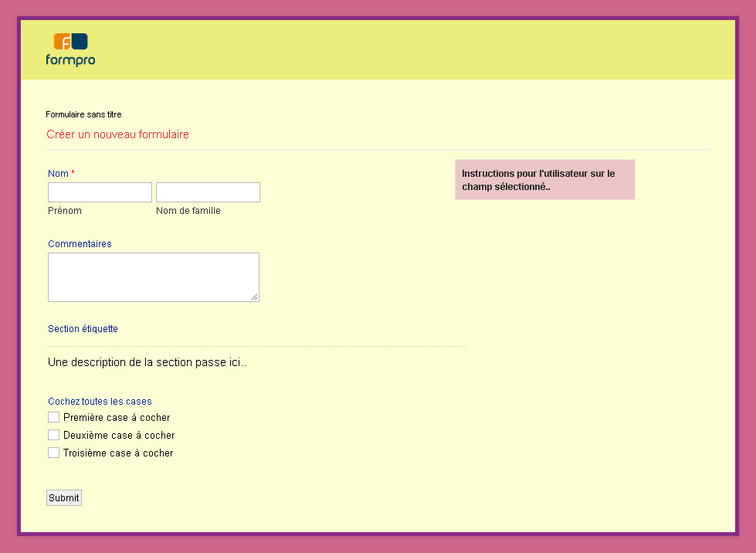Click the Commentaires textarea resize handle
Image resolution: width=756 pixels, height=553 pixels.
[x=255, y=297]
